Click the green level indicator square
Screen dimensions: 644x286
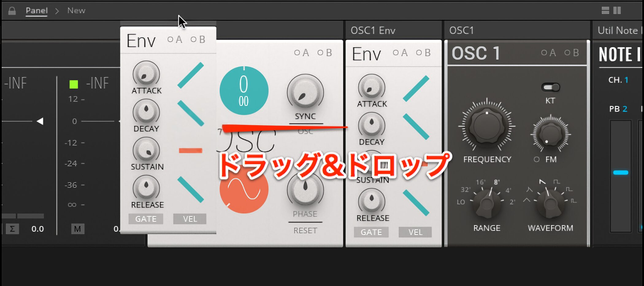pyautogui.click(x=74, y=84)
